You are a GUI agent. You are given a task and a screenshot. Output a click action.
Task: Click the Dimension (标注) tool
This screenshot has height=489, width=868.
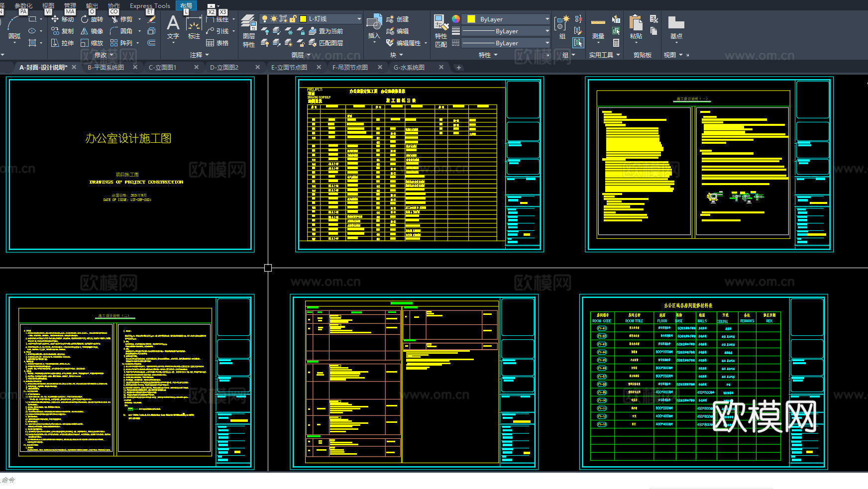pos(194,27)
